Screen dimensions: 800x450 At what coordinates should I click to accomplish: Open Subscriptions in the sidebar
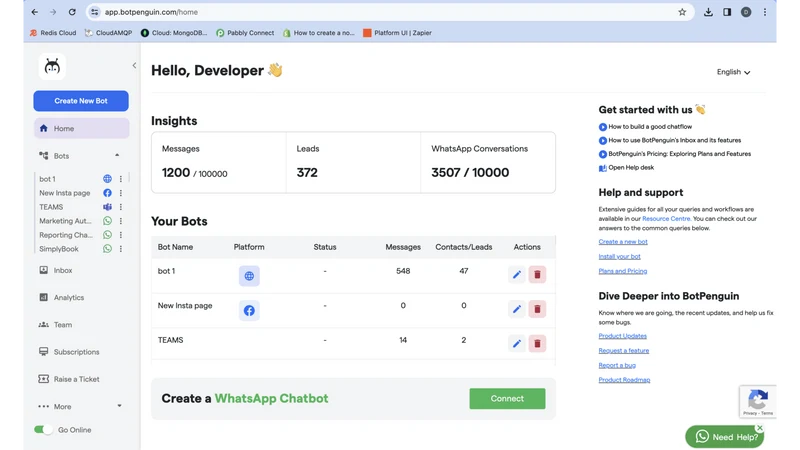(69, 352)
